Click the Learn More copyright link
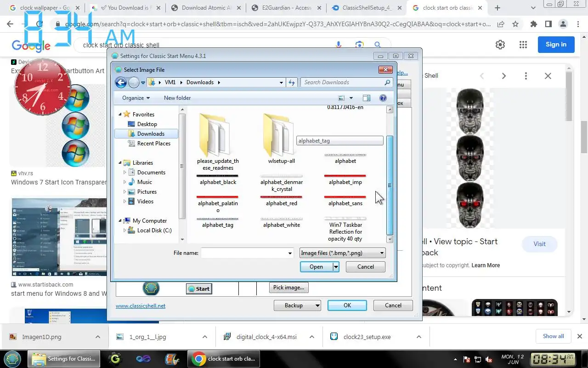 click(x=486, y=265)
